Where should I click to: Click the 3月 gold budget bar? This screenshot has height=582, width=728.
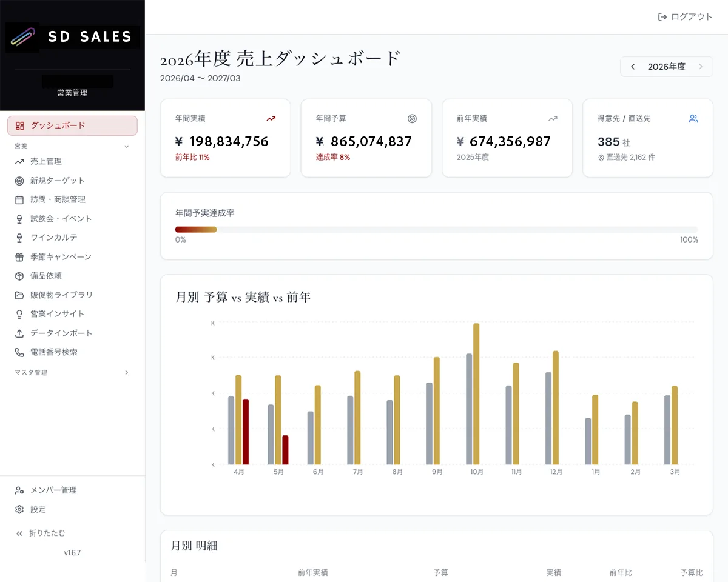pos(675,425)
